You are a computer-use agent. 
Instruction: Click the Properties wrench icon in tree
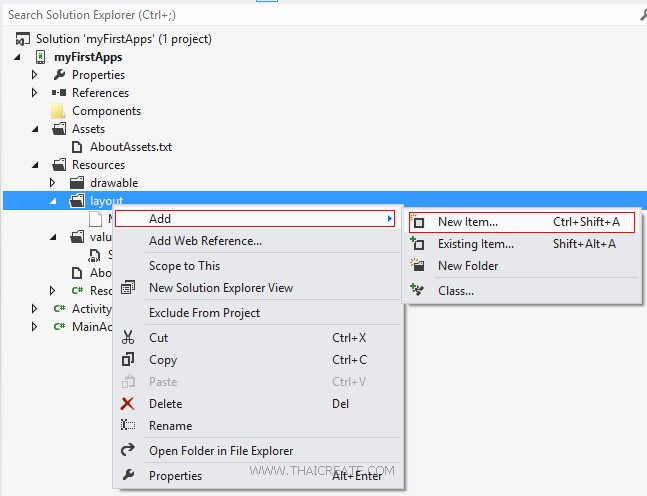point(59,75)
